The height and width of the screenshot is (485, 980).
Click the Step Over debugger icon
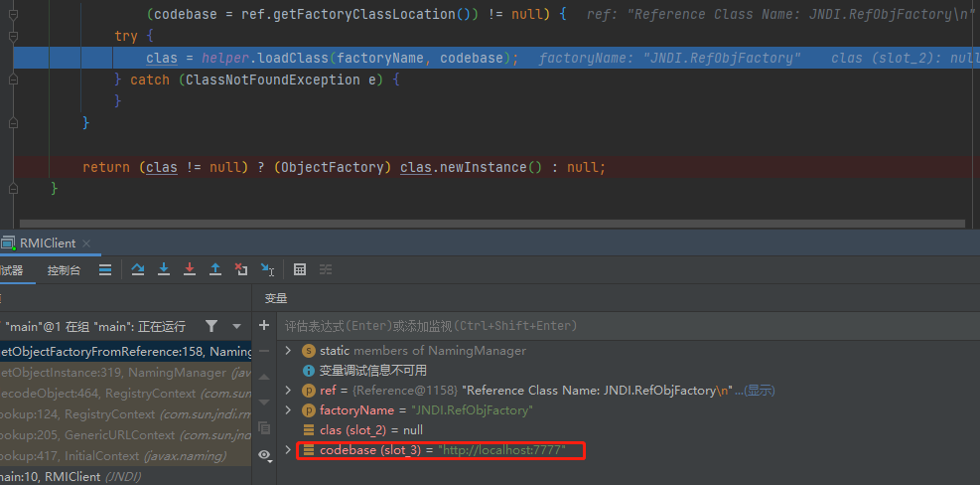click(137, 269)
